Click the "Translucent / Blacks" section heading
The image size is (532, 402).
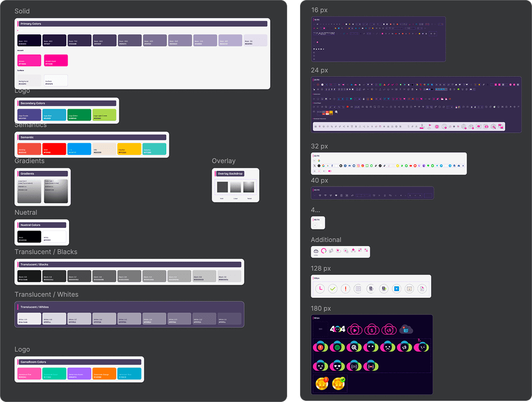pyautogui.click(x=46, y=252)
